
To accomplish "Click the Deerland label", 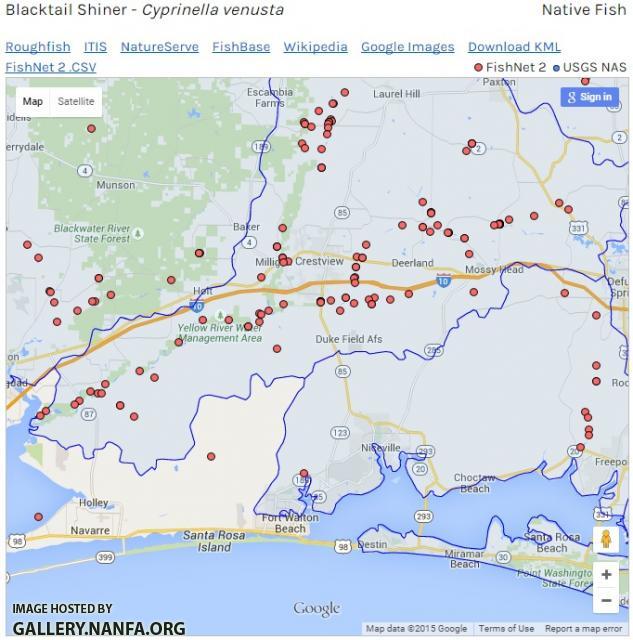I will point(413,263).
